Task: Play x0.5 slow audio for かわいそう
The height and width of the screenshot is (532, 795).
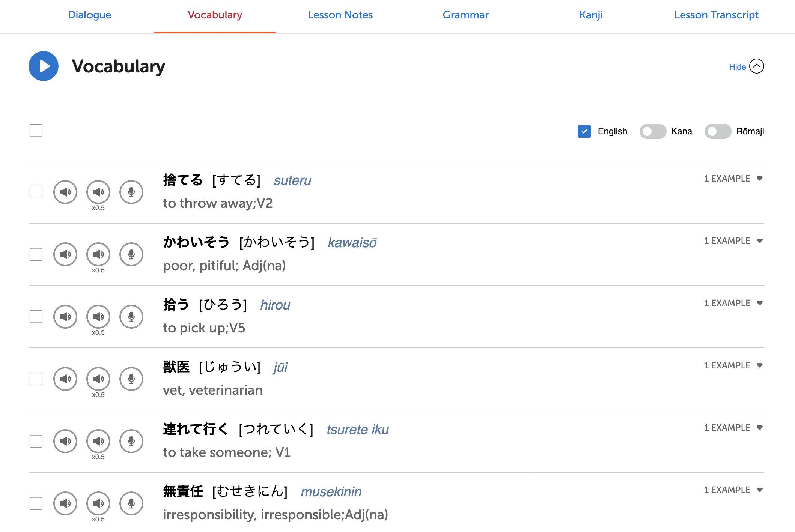Action: pos(98,254)
